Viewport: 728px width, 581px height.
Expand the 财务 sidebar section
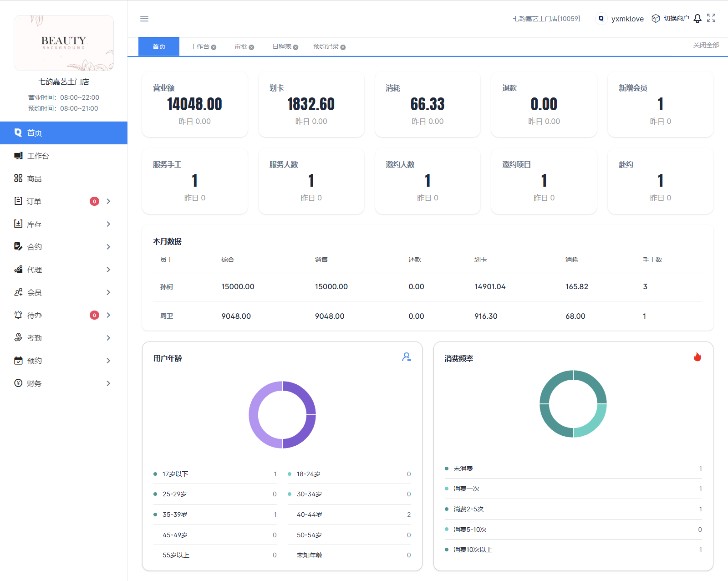[x=108, y=383]
